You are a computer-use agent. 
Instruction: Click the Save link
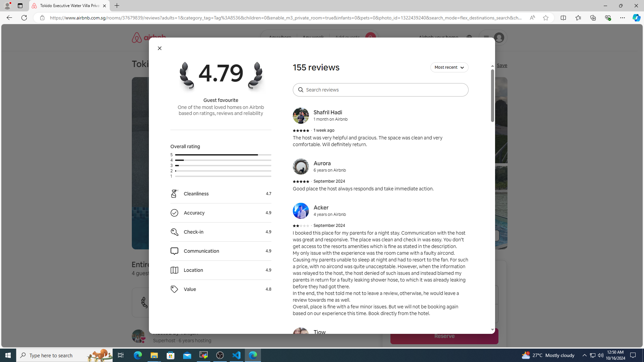point(502,65)
